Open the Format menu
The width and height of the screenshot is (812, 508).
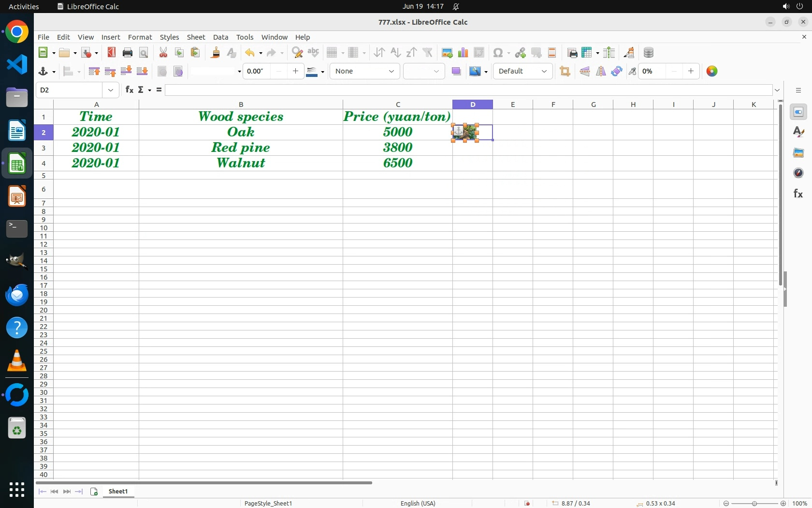click(x=140, y=37)
